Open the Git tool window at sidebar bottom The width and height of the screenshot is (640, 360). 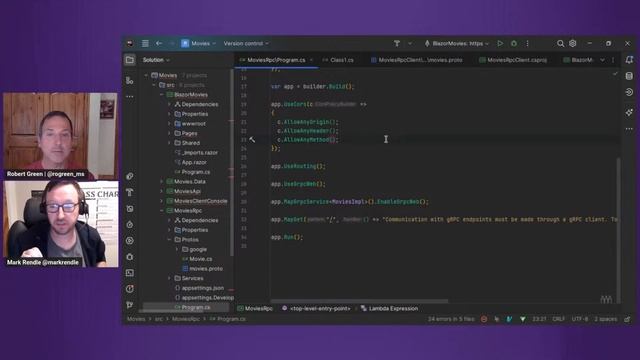130,305
